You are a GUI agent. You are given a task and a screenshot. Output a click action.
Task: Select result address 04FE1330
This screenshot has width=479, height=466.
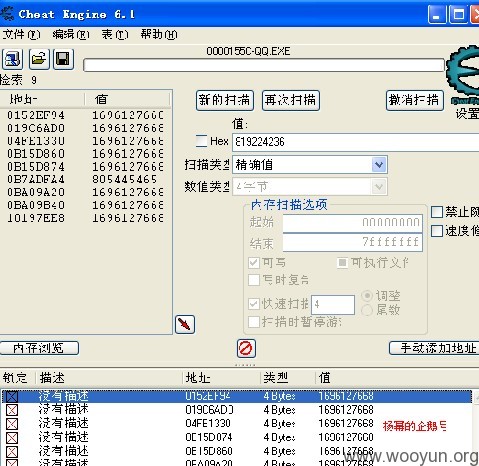36,141
